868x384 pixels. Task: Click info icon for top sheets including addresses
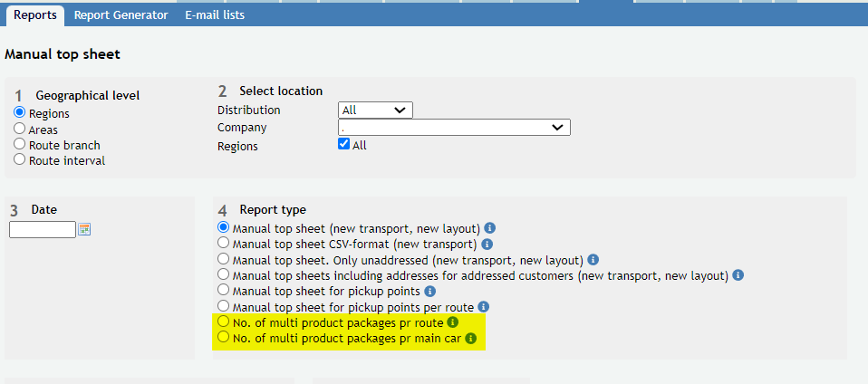coord(738,275)
